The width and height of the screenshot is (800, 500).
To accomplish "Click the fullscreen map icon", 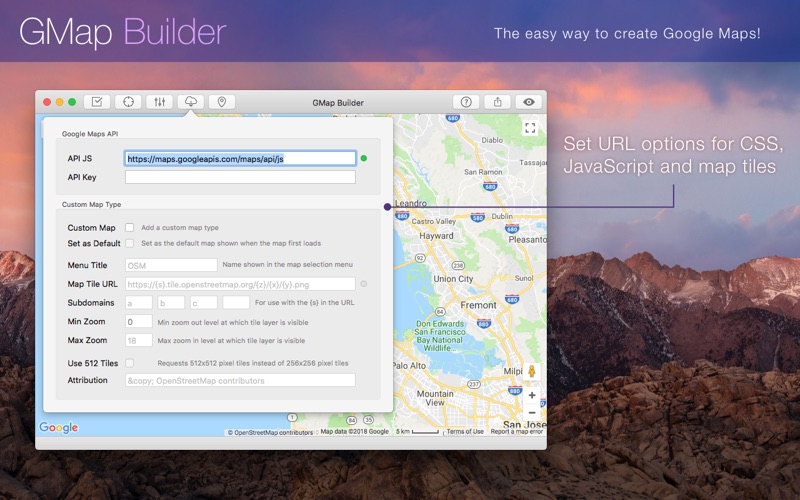I will pyautogui.click(x=530, y=128).
